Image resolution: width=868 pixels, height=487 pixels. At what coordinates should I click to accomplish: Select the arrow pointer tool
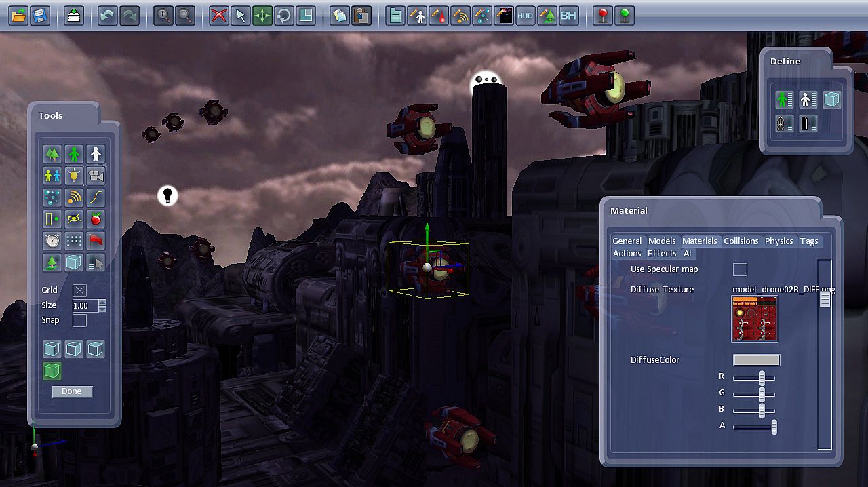[x=240, y=16]
